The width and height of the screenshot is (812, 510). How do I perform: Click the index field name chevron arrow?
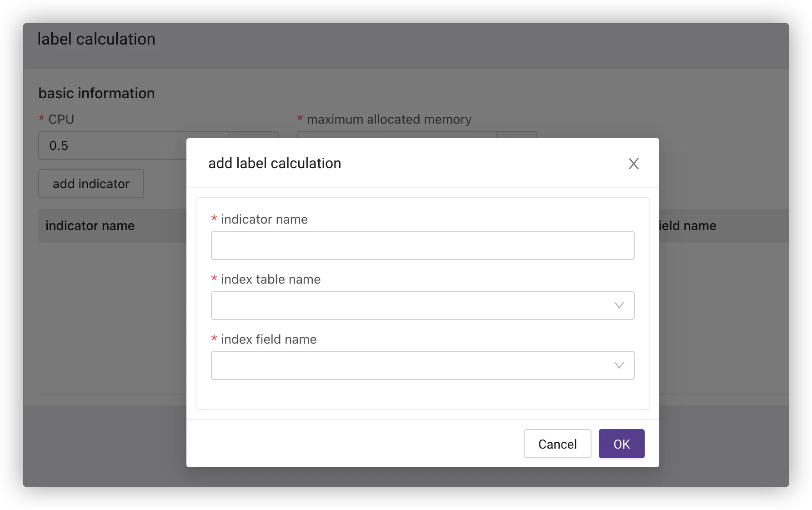point(619,365)
